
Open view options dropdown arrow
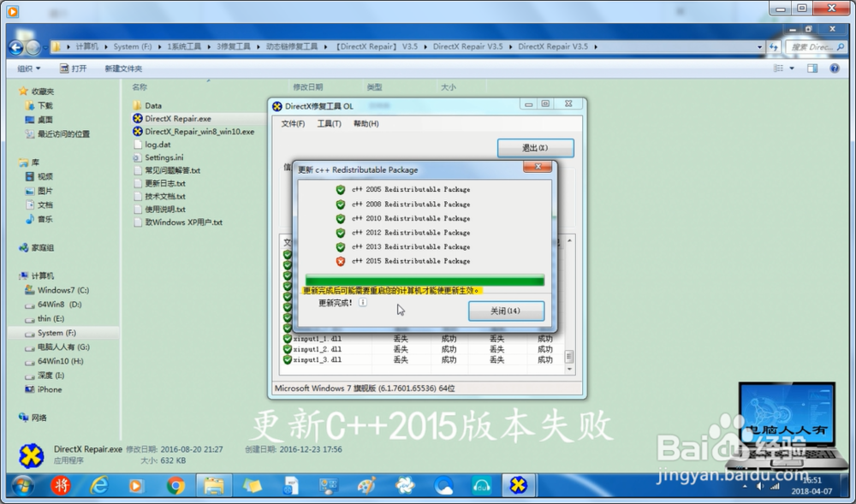tap(792, 68)
